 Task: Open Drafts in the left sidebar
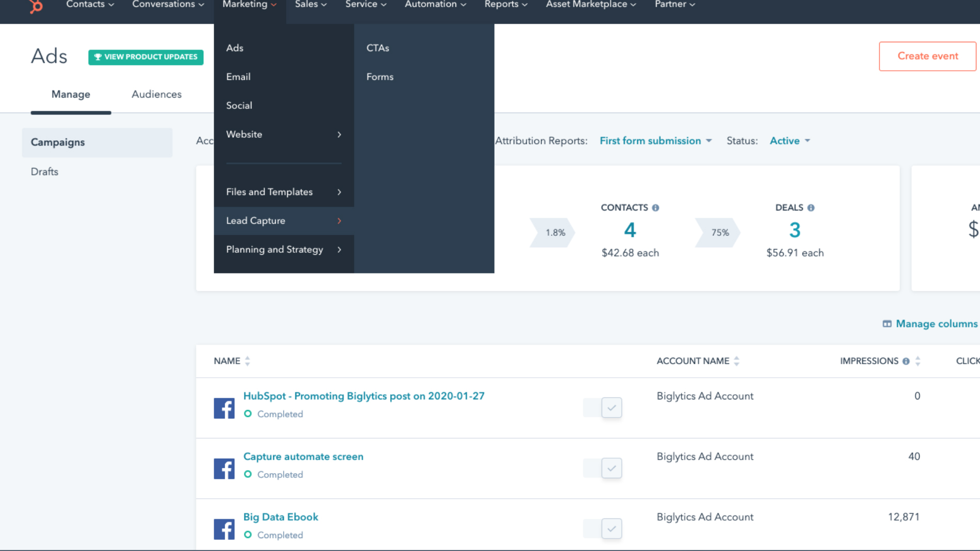pos(44,172)
